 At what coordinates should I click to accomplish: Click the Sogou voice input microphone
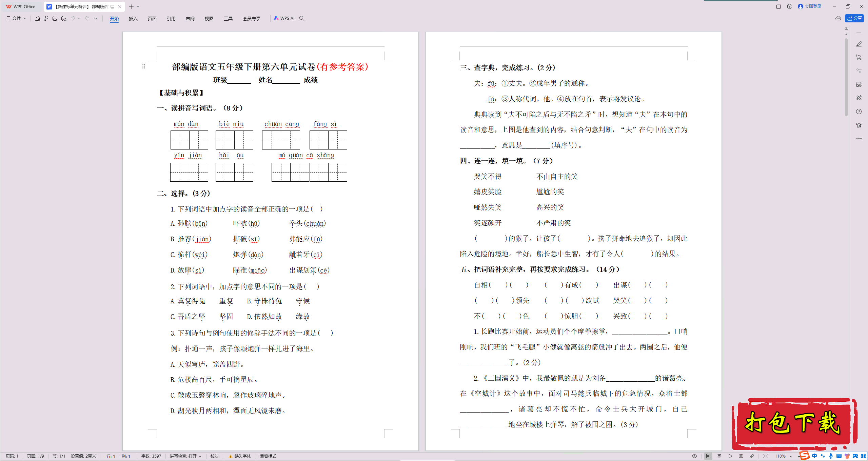click(x=831, y=456)
